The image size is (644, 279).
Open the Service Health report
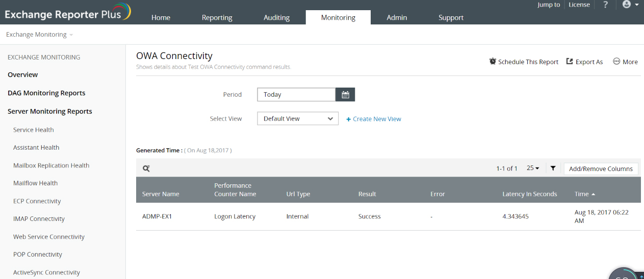pyautogui.click(x=34, y=130)
